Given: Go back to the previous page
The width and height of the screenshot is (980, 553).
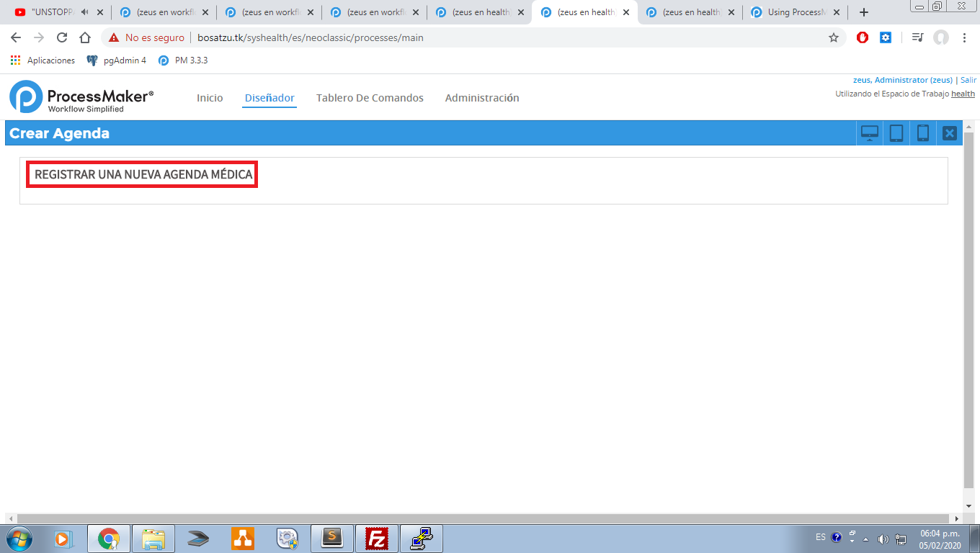Looking at the screenshot, I should tap(16, 37).
